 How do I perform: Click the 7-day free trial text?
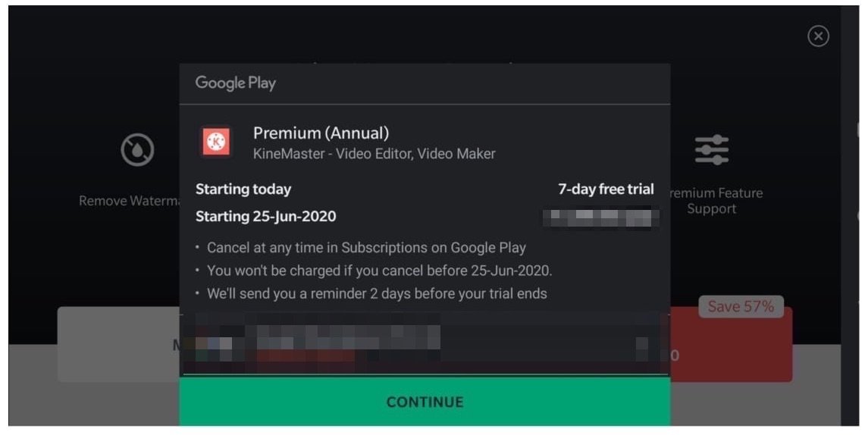coord(606,189)
